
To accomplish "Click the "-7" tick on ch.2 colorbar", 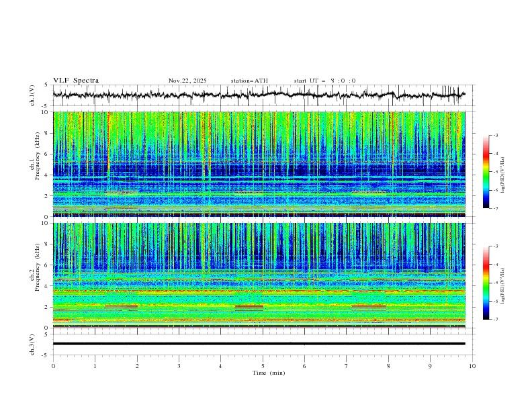I will click(495, 320).
